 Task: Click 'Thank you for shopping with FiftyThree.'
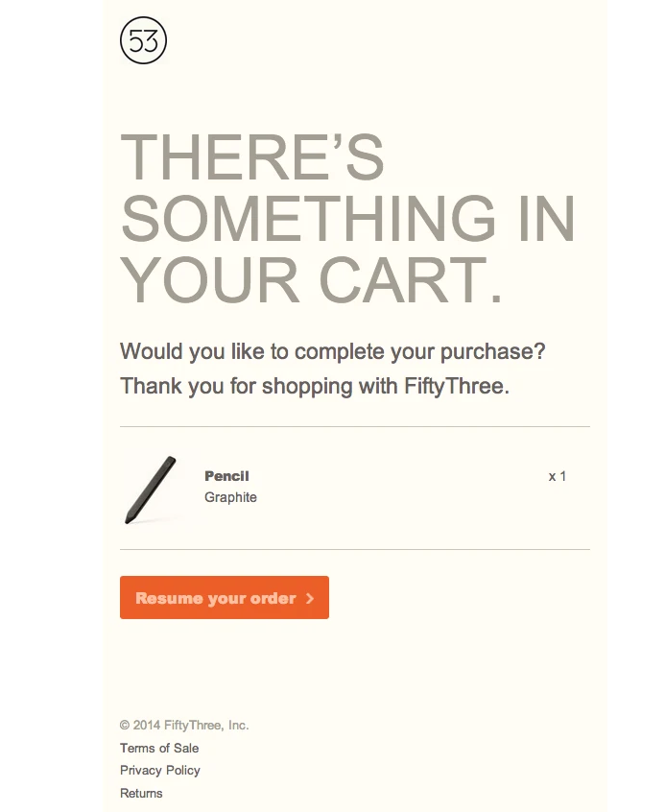point(314,386)
